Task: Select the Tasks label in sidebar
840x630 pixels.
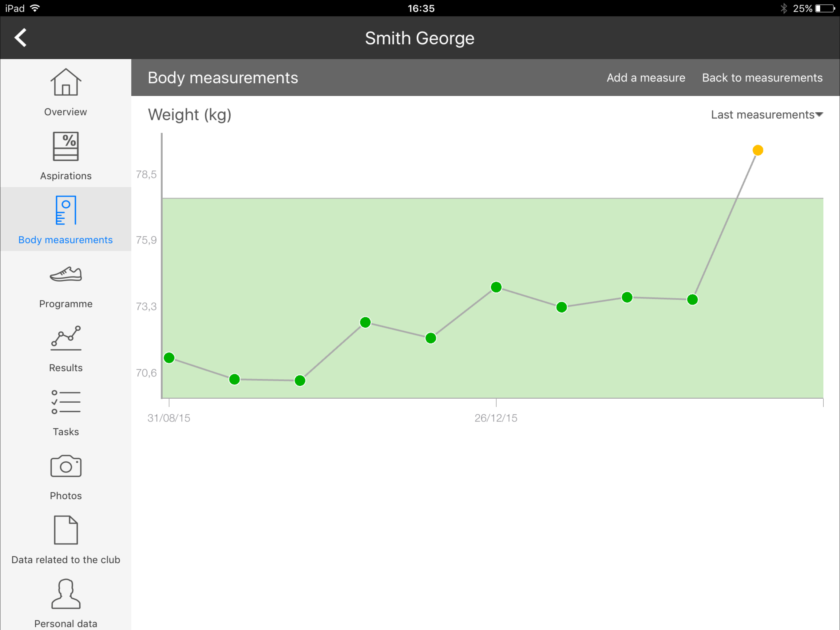Action: pyautogui.click(x=66, y=432)
